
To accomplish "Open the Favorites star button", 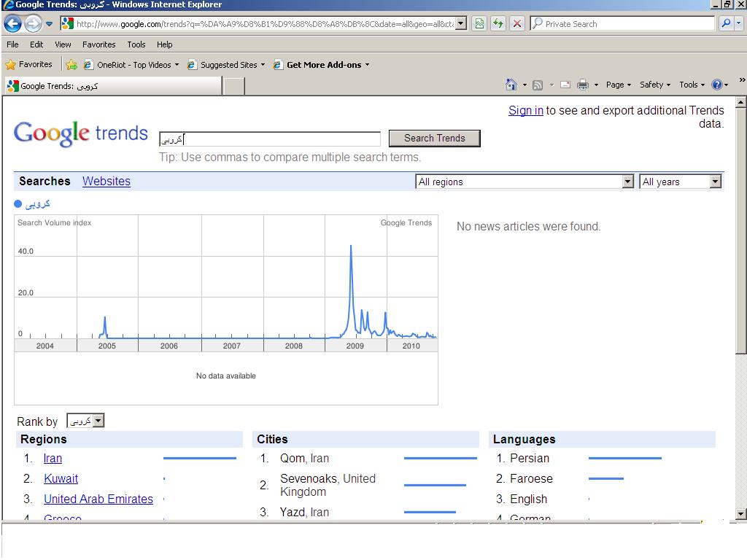I will (28, 64).
